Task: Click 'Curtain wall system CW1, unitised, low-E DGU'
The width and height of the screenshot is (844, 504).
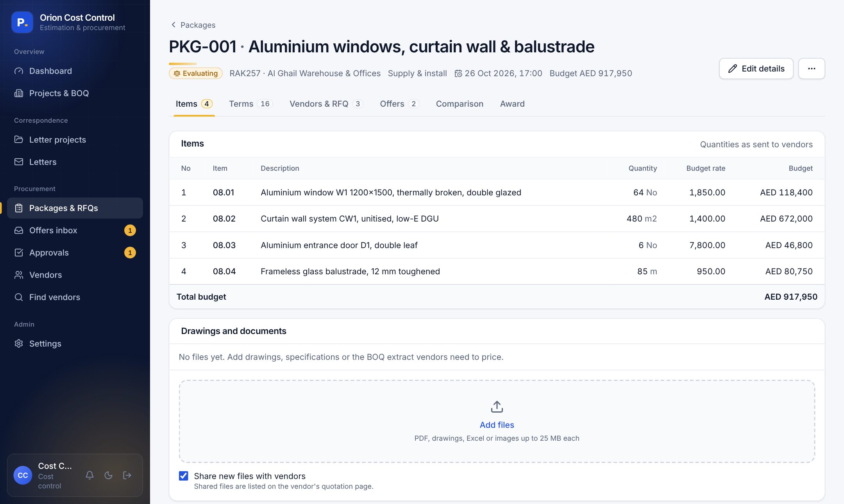Action: (349, 219)
